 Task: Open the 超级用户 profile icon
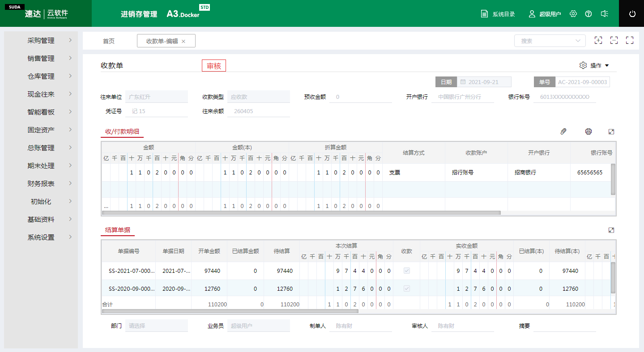tap(532, 14)
